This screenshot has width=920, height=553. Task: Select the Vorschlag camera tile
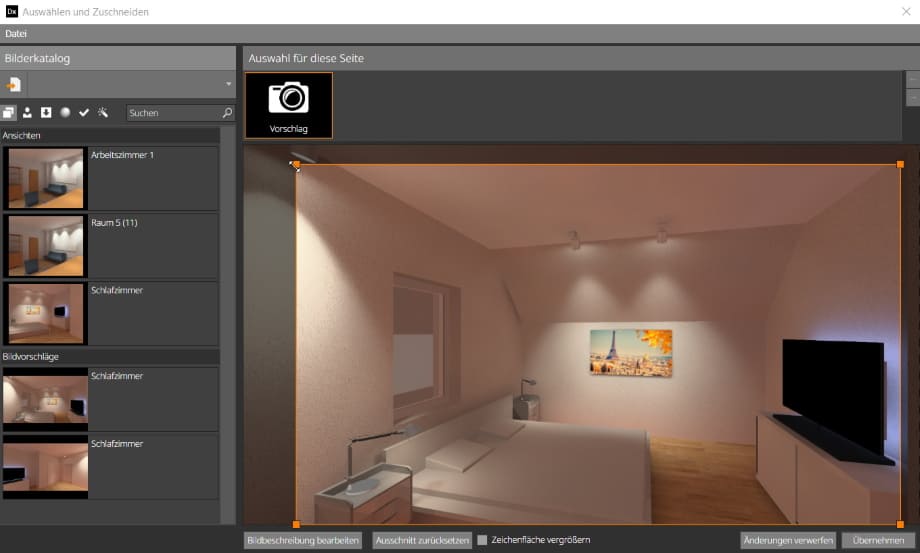tap(288, 105)
